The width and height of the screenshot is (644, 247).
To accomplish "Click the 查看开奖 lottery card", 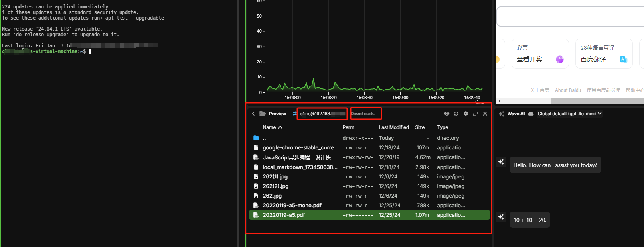I will tap(540, 54).
